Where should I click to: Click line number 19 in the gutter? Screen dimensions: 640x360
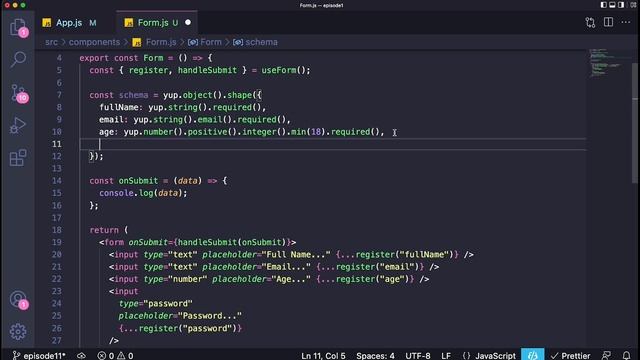(57, 242)
